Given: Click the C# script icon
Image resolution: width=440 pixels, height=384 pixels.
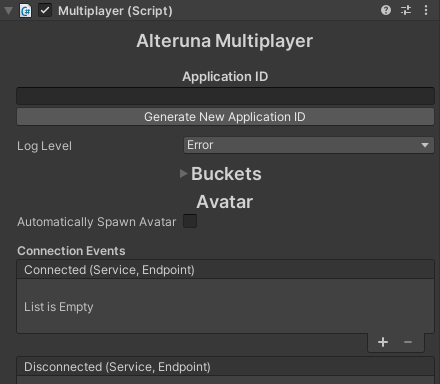Looking at the screenshot, I should coord(26,11).
